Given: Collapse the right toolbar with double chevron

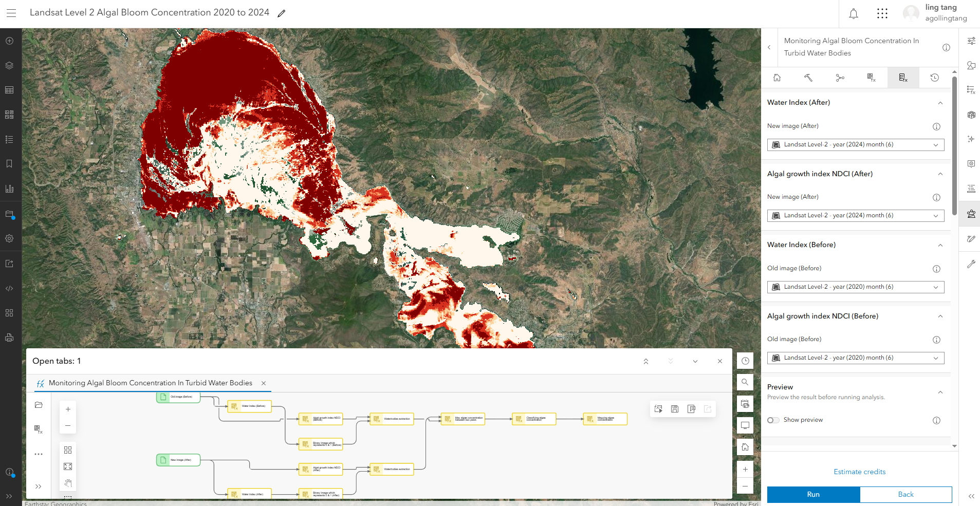Looking at the screenshot, I should coord(971,496).
